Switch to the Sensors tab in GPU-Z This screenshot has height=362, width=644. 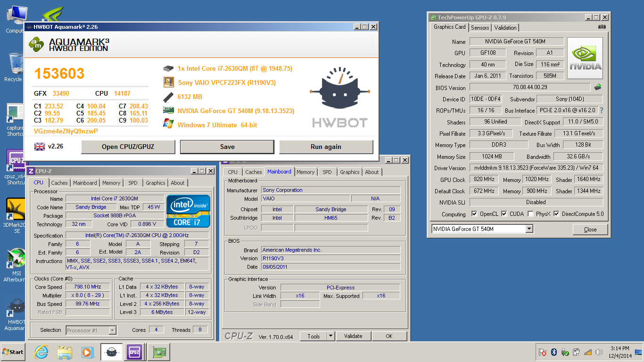click(480, 28)
